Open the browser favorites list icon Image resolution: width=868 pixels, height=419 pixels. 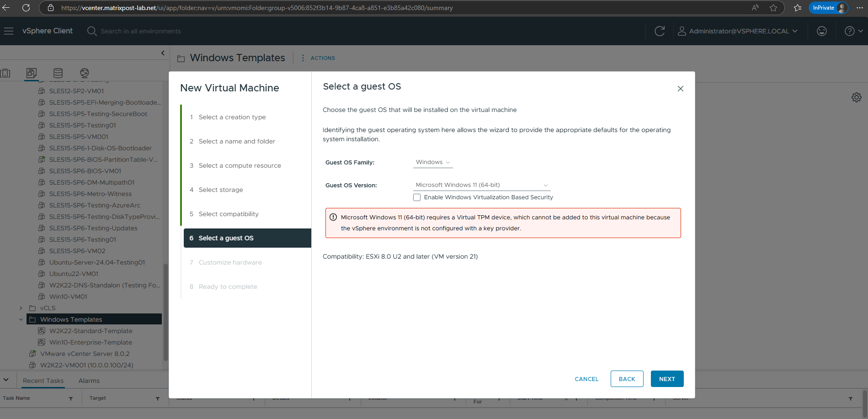click(798, 8)
